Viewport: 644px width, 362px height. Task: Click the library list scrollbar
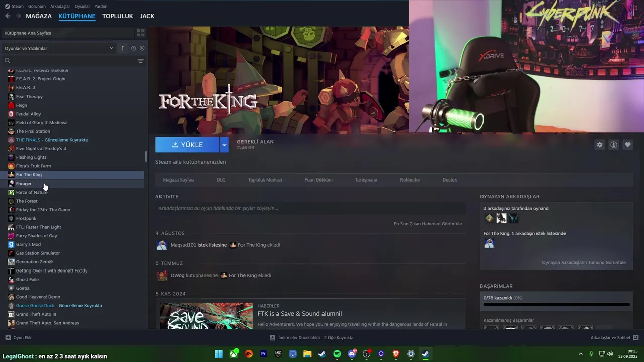tap(146, 156)
